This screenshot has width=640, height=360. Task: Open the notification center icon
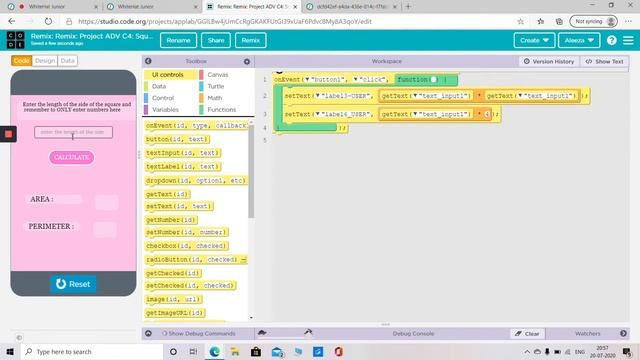(627, 351)
